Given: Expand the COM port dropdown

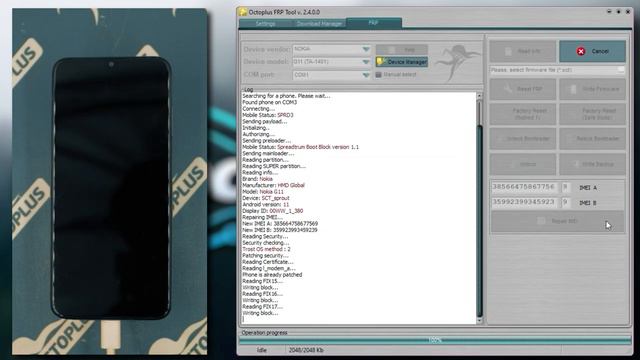Looking at the screenshot, I should pyautogui.click(x=366, y=75).
